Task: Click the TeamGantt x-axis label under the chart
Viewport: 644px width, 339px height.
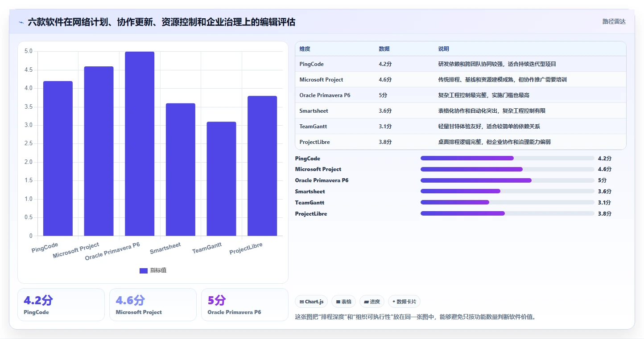Action: click(x=207, y=248)
